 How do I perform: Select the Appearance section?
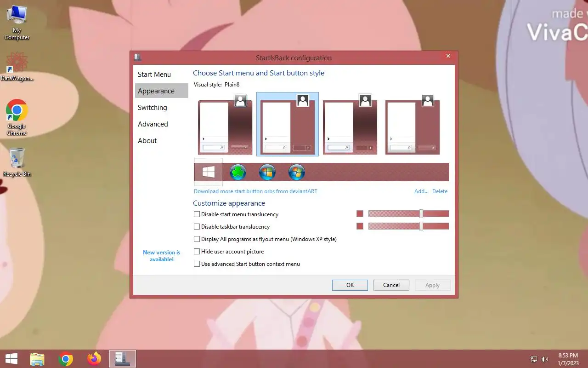click(162, 91)
